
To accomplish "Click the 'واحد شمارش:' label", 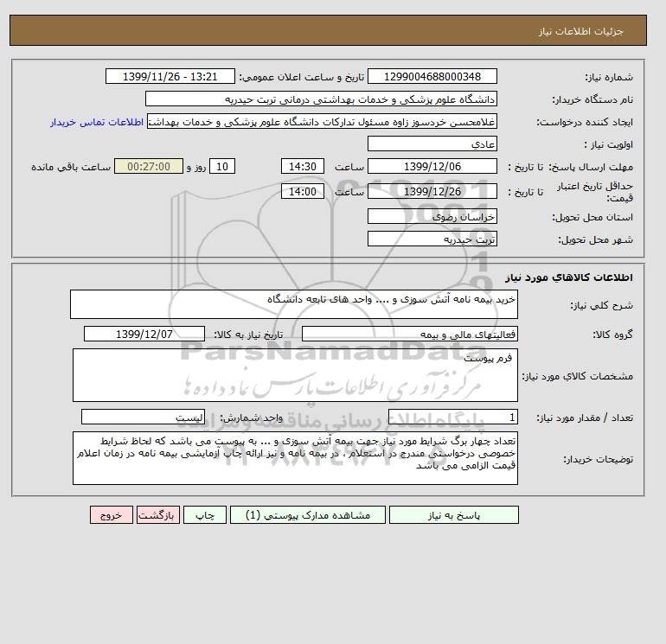I will point(251,418).
